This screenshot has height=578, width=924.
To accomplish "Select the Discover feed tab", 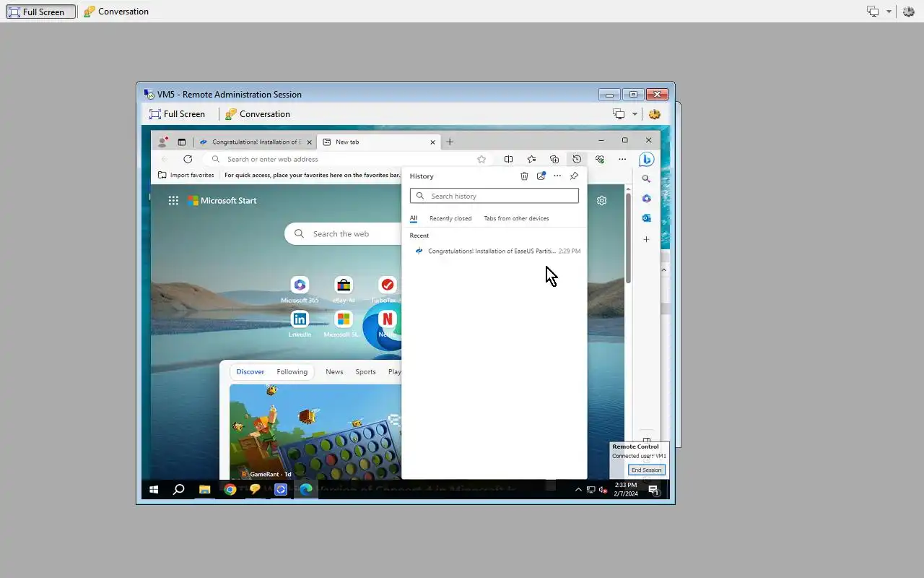I will pyautogui.click(x=250, y=372).
